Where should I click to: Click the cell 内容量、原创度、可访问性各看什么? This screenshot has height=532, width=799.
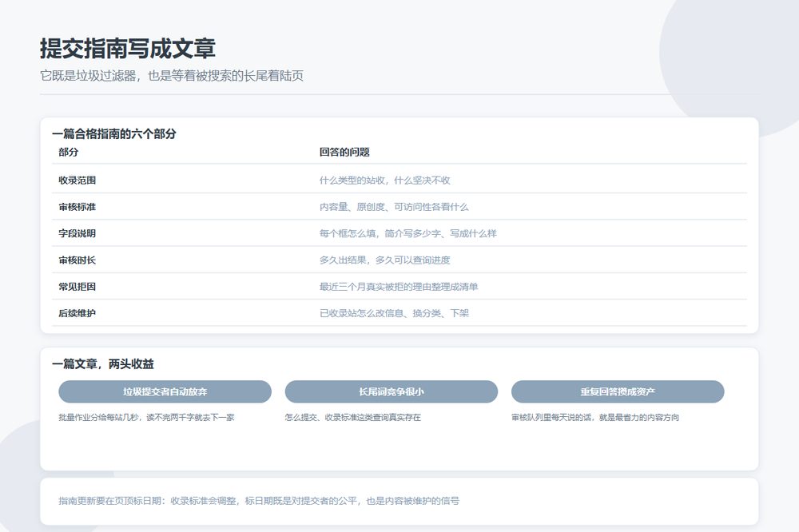pyautogui.click(x=394, y=206)
